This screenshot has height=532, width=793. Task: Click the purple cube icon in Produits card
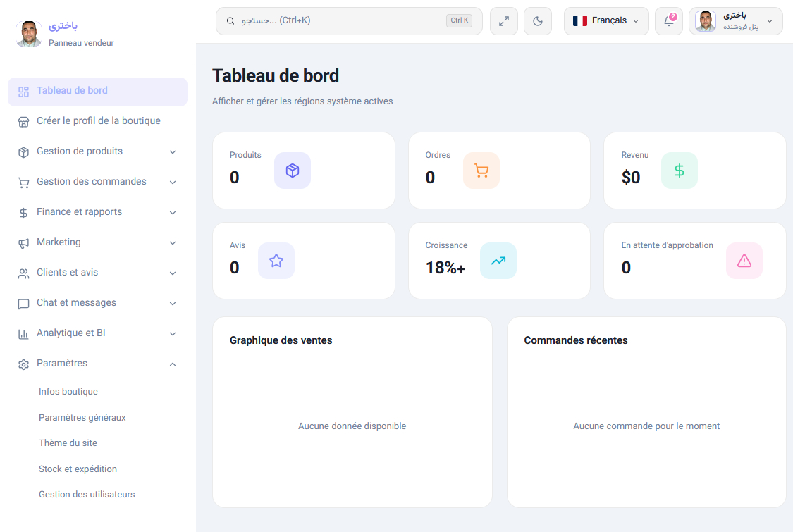click(x=293, y=171)
